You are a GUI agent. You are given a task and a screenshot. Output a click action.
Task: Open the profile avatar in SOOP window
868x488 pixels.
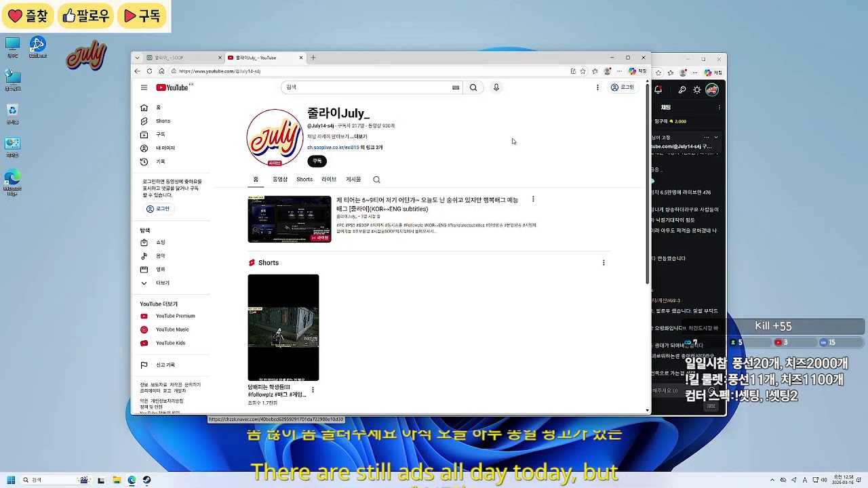click(x=711, y=89)
